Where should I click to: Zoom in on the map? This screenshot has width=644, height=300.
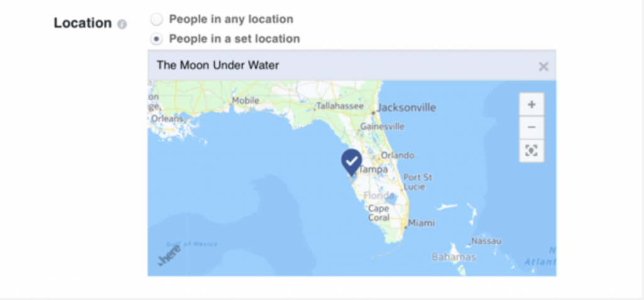click(x=531, y=104)
